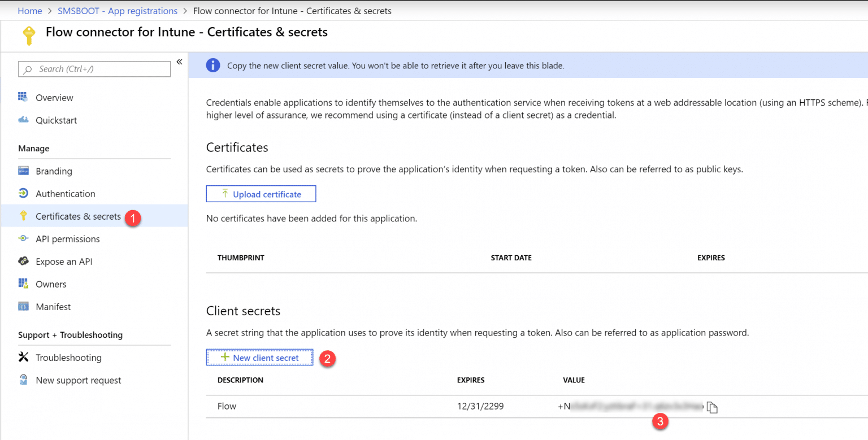Click the 12/31/2299 expiry date

coord(480,406)
